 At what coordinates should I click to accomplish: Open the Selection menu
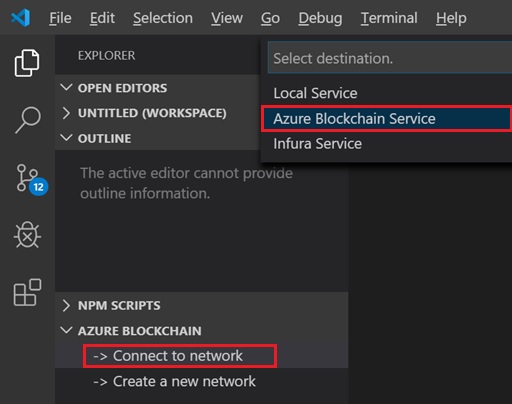163,18
